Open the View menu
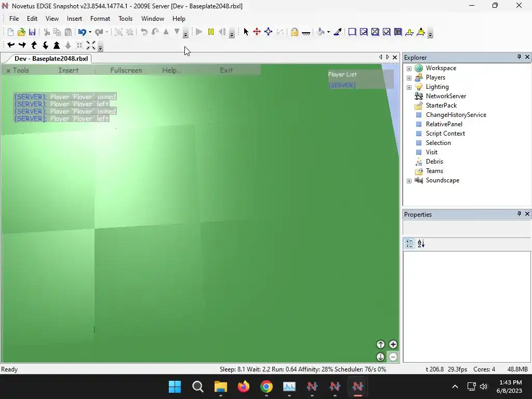This screenshot has width=532, height=399. 52,19
